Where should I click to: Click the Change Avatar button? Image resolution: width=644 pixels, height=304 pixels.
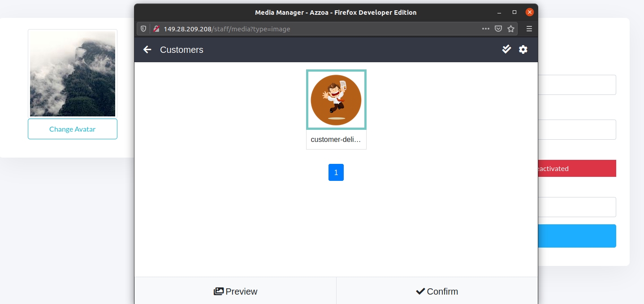(x=73, y=129)
